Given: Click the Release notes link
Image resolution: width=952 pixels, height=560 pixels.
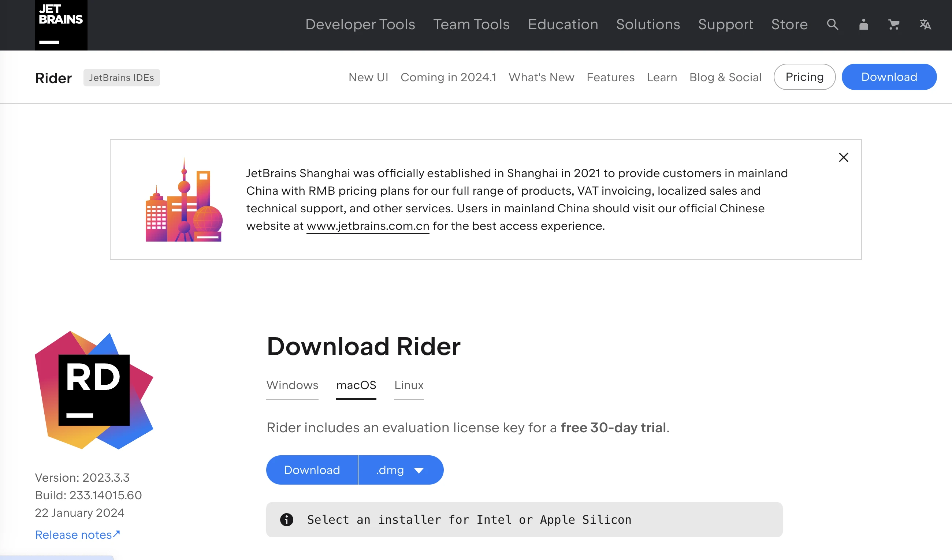Looking at the screenshot, I should click(77, 534).
